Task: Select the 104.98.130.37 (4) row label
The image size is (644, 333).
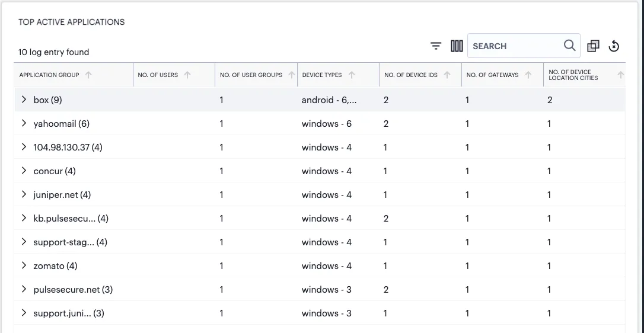Action: tap(68, 148)
